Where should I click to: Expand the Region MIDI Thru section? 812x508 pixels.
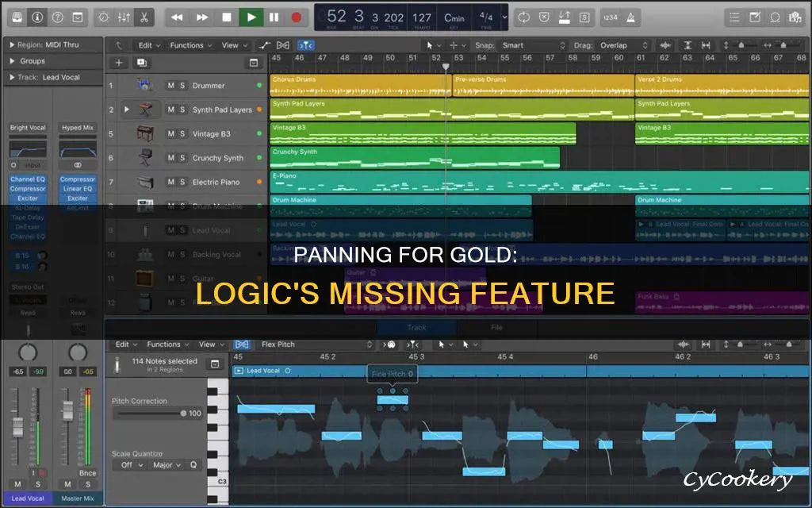pyautogui.click(x=13, y=44)
